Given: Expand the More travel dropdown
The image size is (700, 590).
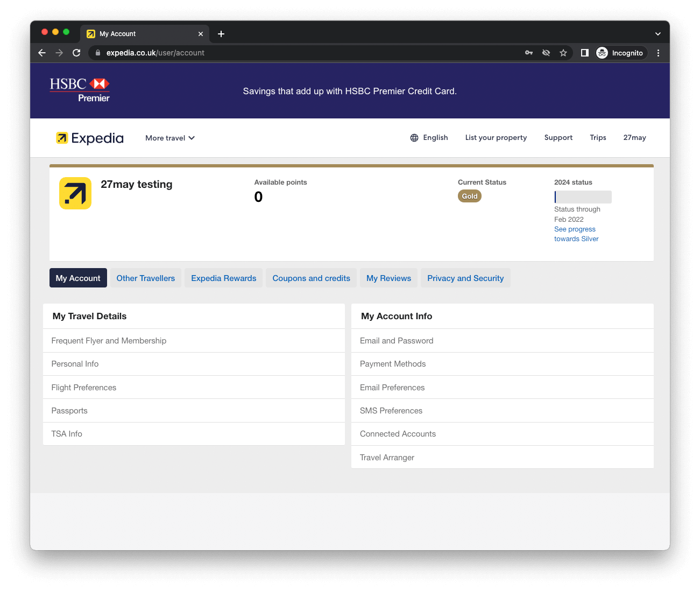Looking at the screenshot, I should [170, 138].
